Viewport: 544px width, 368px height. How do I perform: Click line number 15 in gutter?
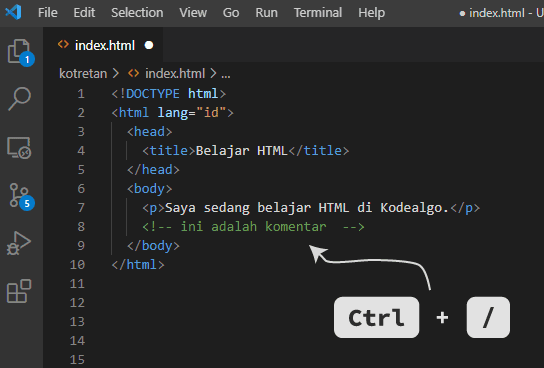click(77, 359)
